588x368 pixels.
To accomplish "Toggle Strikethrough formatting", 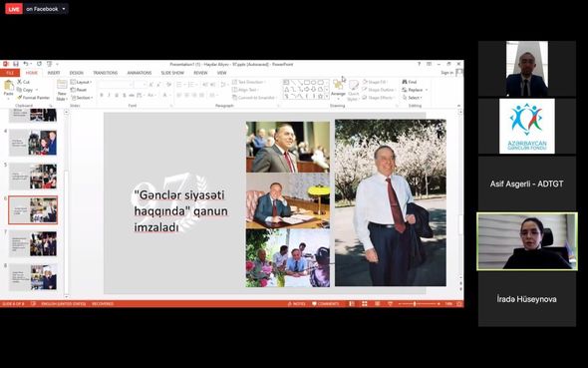I will pos(132,96).
